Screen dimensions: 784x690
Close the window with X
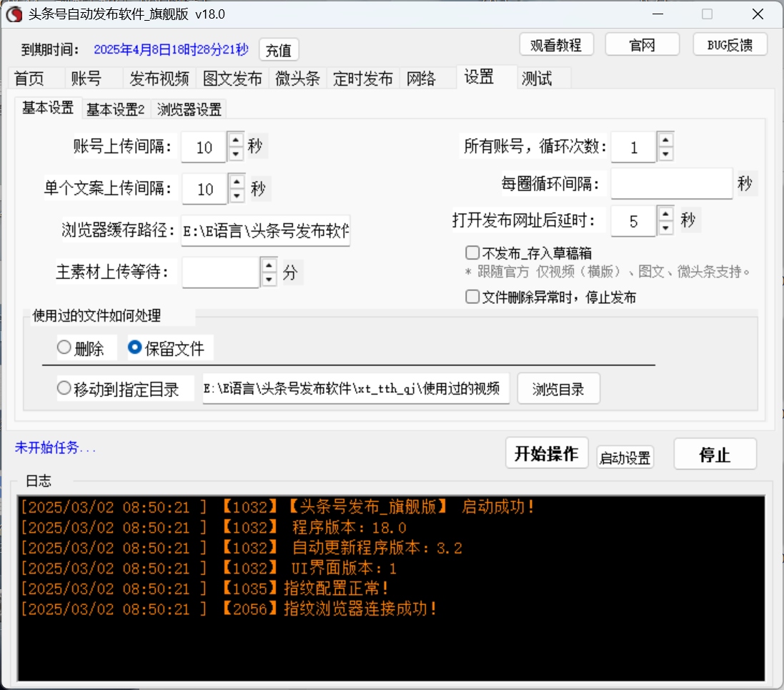point(758,14)
